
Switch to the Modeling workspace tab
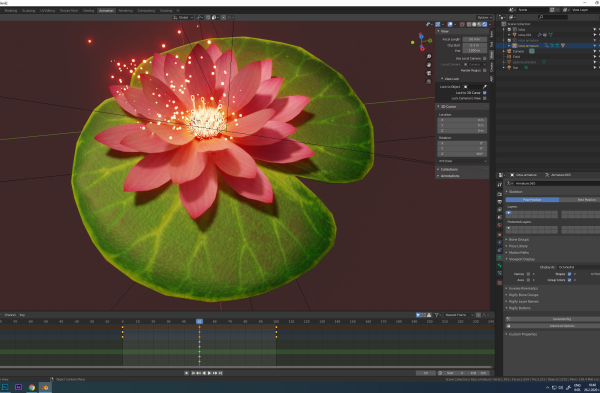point(11,11)
